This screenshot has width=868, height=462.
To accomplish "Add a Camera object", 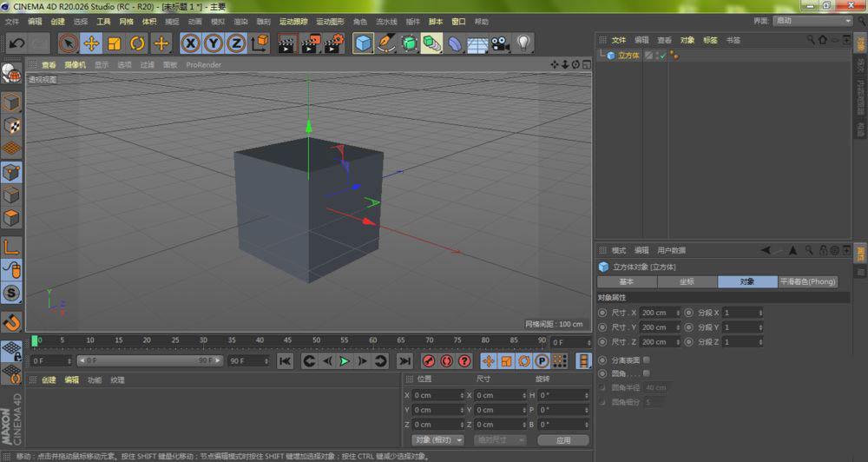I will pyautogui.click(x=501, y=43).
